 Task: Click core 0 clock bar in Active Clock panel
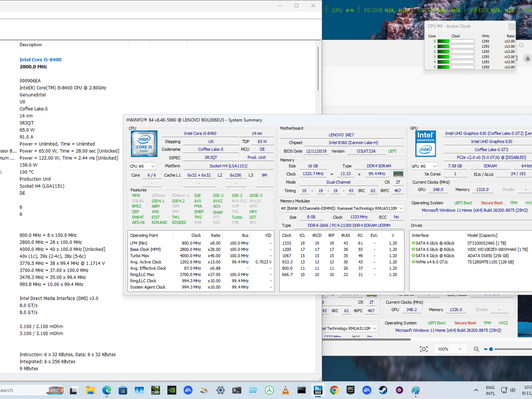click(x=456, y=41)
